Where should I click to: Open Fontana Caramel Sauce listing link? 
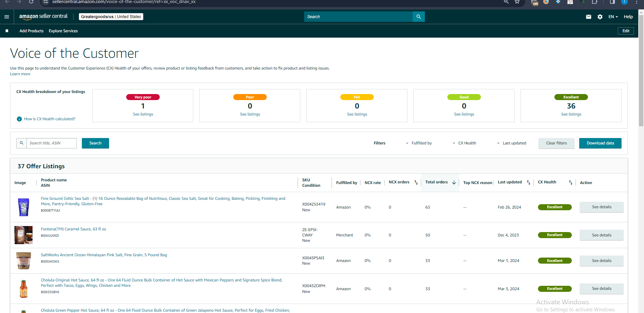(73, 229)
